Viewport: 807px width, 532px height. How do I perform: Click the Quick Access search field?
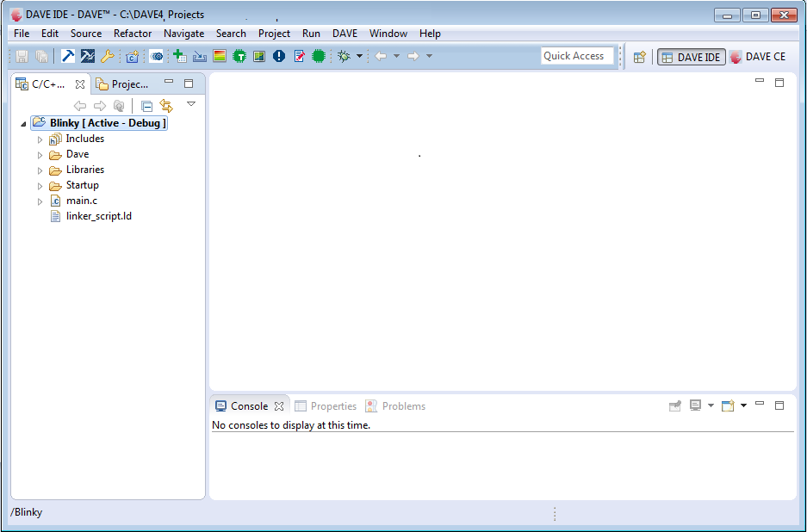[x=577, y=56]
